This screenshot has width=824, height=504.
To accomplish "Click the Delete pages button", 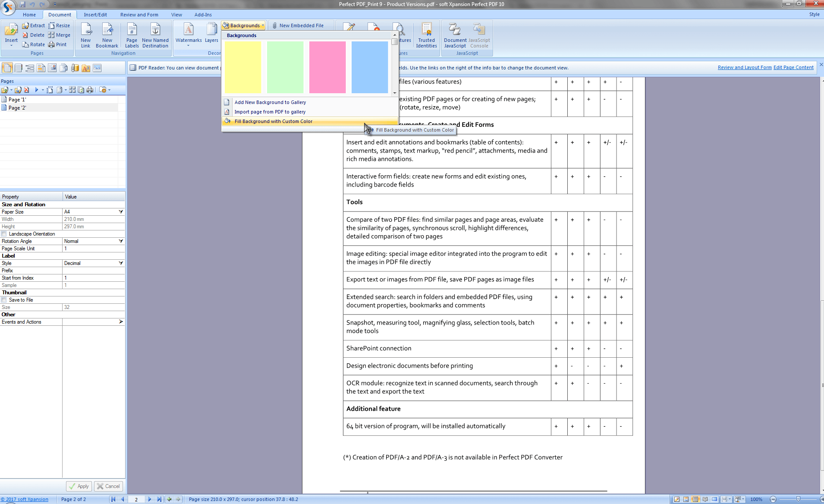I will click(x=34, y=35).
